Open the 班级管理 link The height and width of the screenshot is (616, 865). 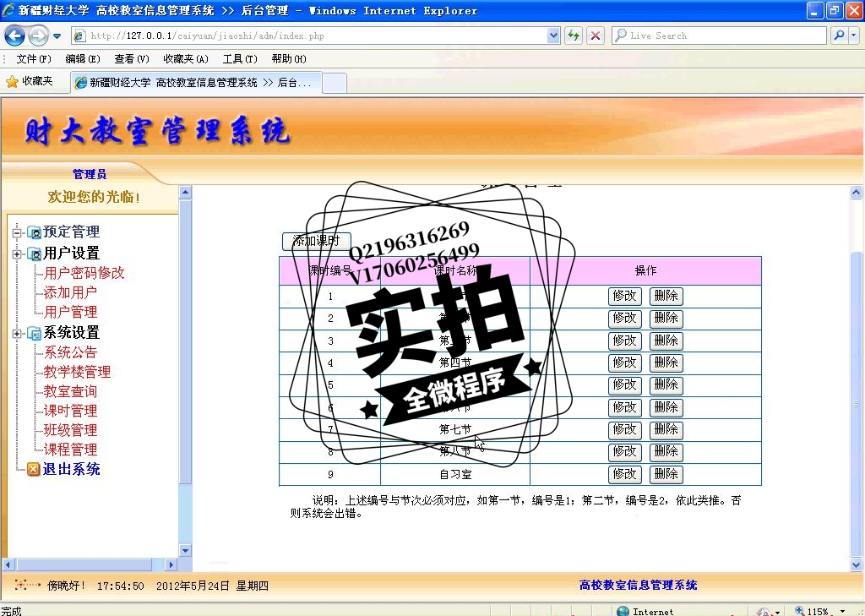tap(70, 430)
